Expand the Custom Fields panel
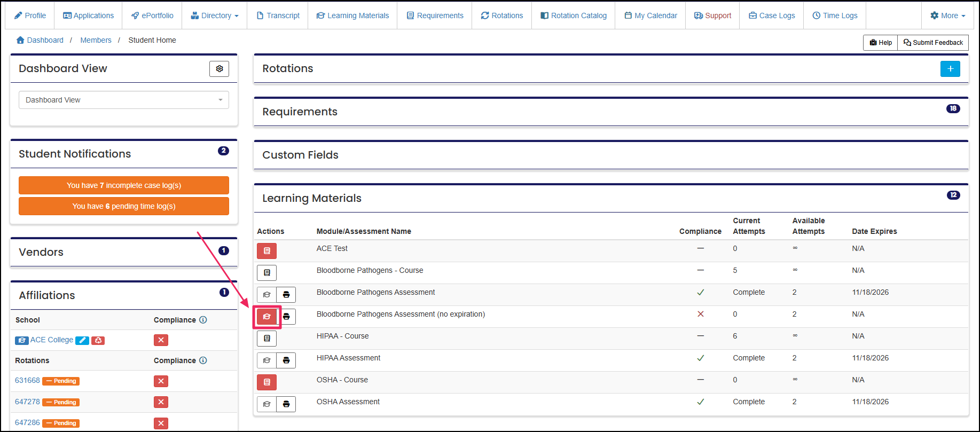980x432 pixels. point(611,155)
